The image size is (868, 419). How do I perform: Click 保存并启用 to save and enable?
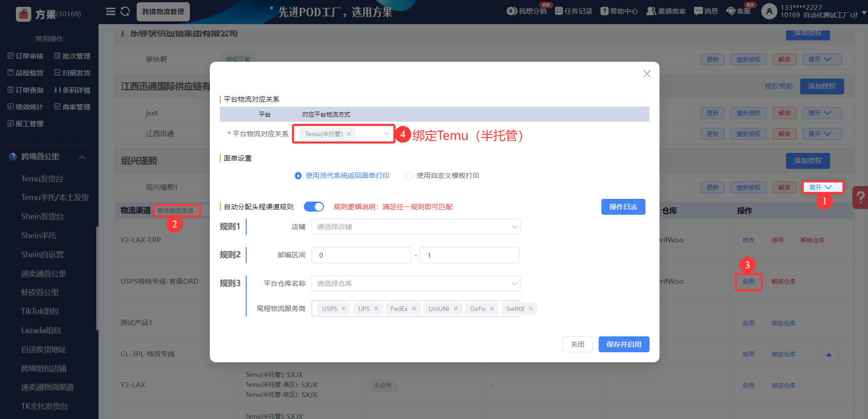coord(624,344)
